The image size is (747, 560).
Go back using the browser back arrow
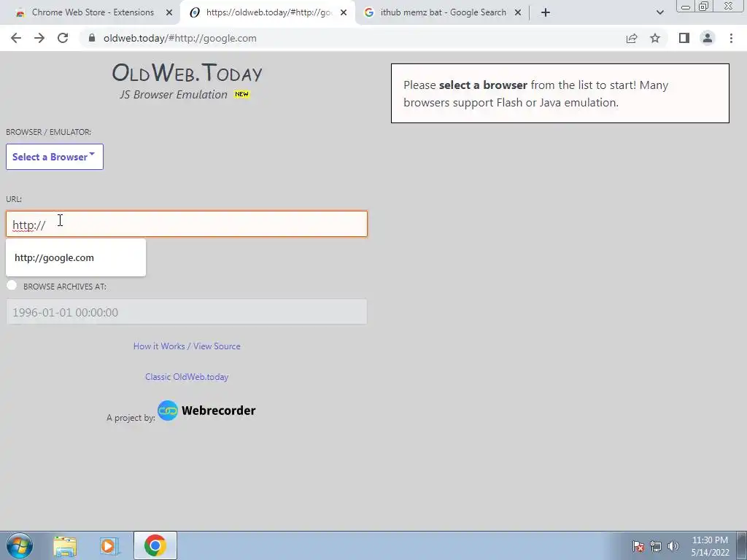[x=16, y=38]
